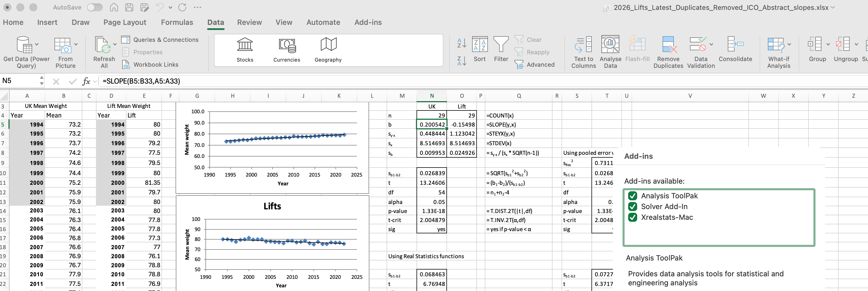The image size is (868, 291).
Task: Uncheck the Solver Add-In checkbox
Action: coord(632,206)
